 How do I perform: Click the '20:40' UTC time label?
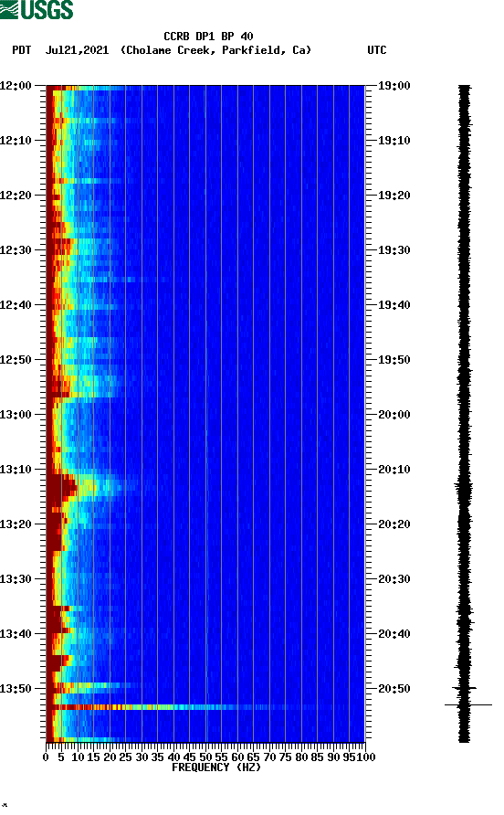pos(394,634)
